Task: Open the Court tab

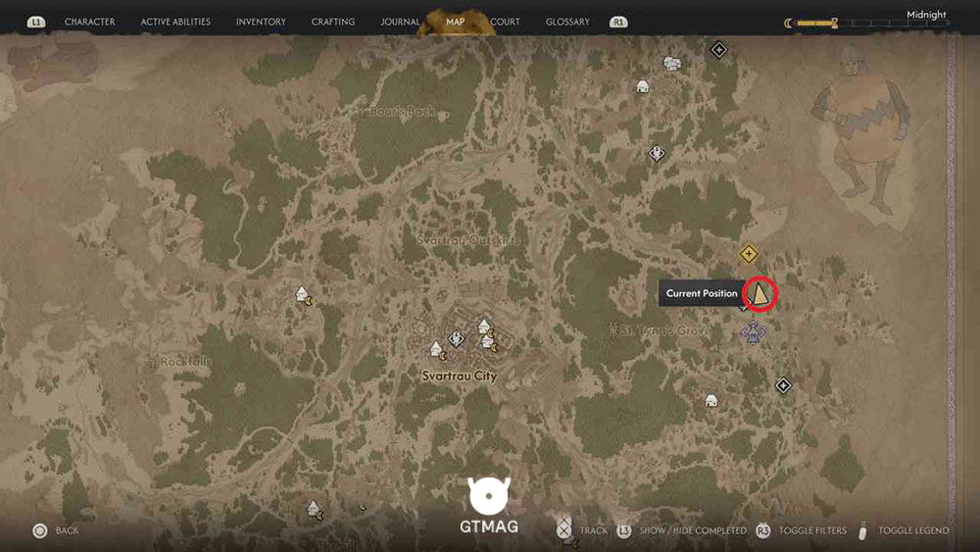Action: pyautogui.click(x=505, y=22)
